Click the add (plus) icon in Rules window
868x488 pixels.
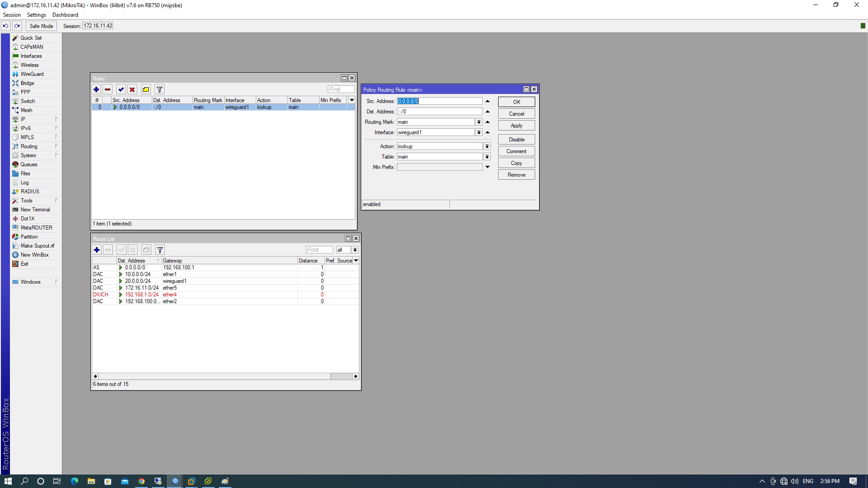96,89
